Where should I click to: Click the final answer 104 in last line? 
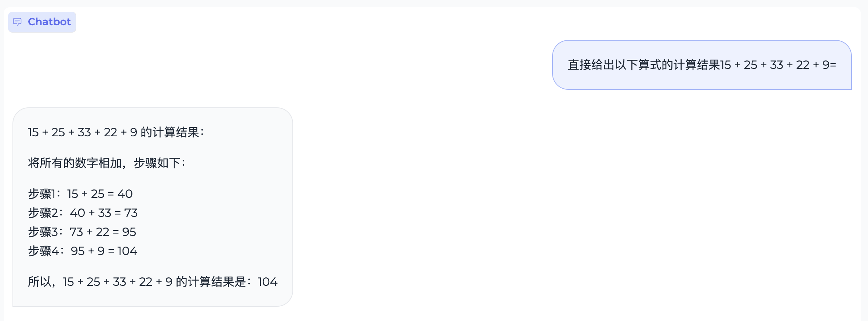point(267,282)
